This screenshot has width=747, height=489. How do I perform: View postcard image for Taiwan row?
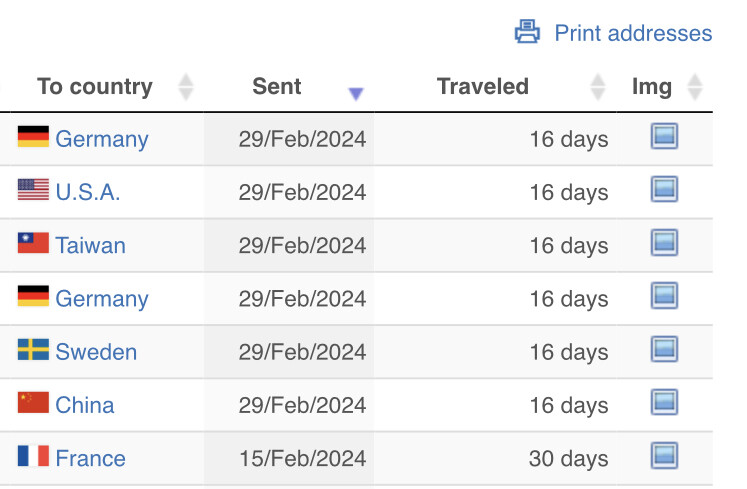pyautogui.click(x=664, y=243)
